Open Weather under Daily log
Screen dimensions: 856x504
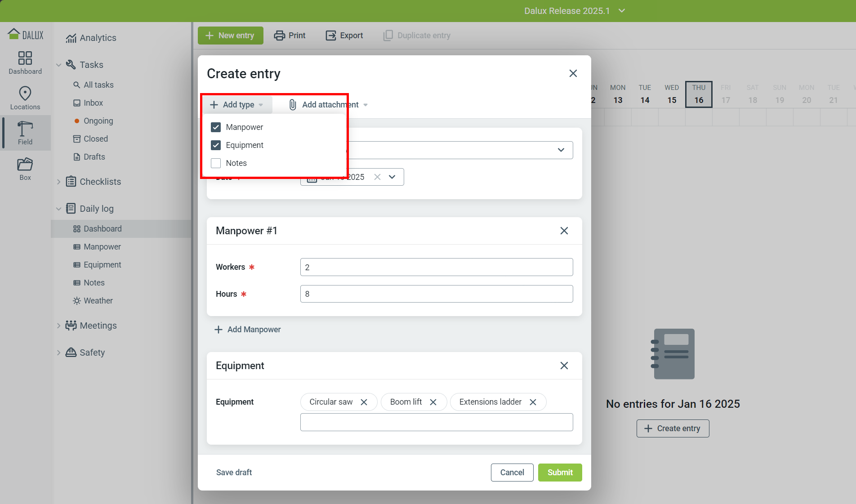point(98,301)
